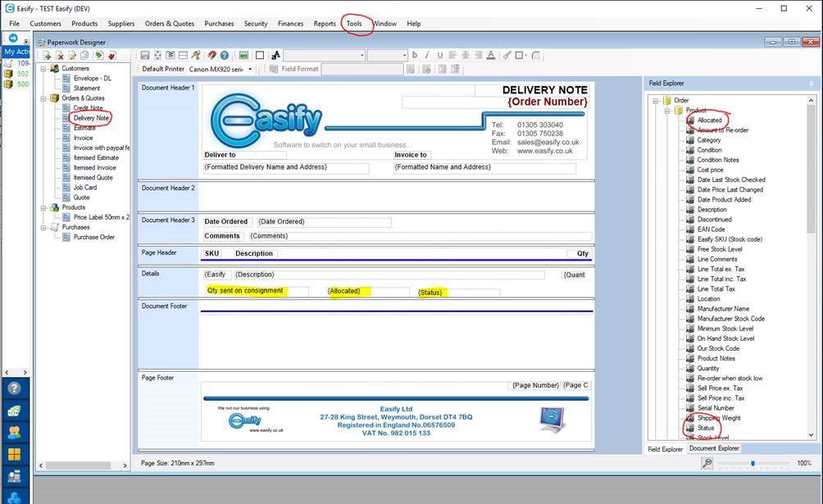Switch to the Document Explorer tab
823x504 pixels.
point(714,448)
